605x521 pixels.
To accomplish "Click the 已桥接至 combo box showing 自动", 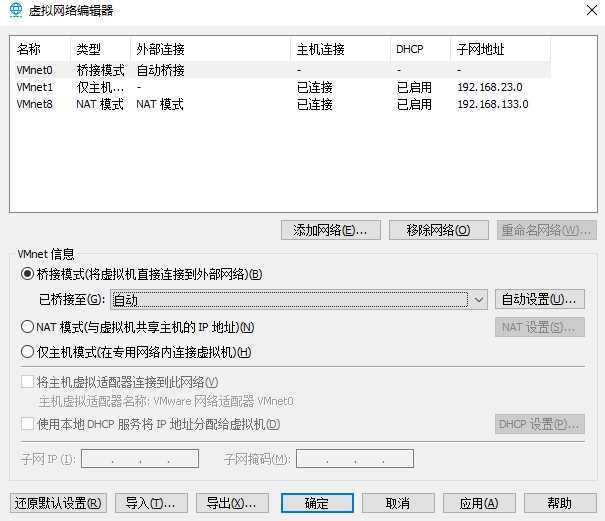I will tap(299, 299).
